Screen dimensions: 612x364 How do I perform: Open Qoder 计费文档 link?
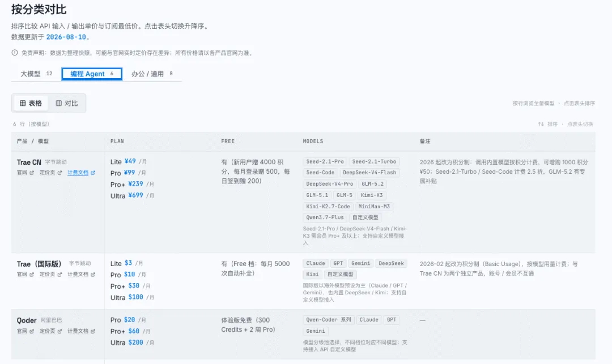[81, 331]
